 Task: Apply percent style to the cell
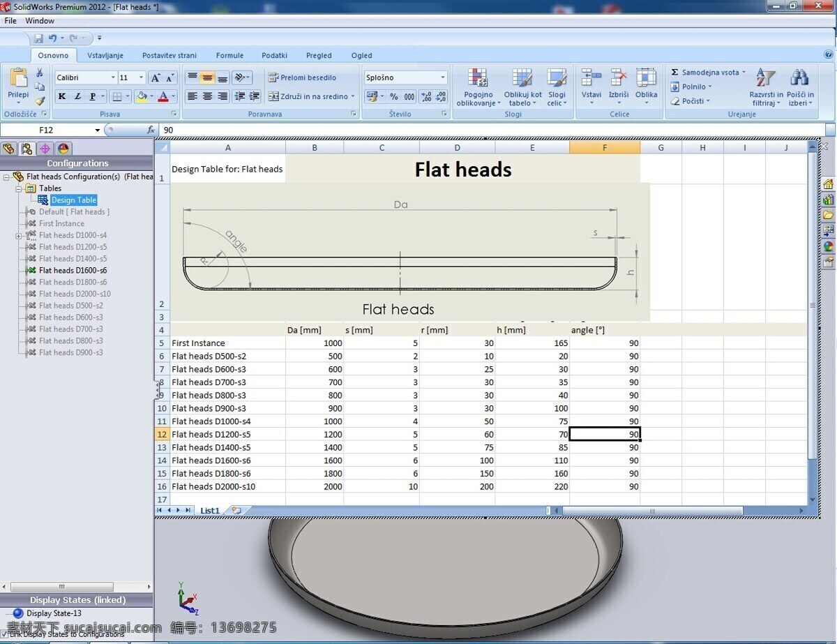pyautogui.click(x=393, y=96)
